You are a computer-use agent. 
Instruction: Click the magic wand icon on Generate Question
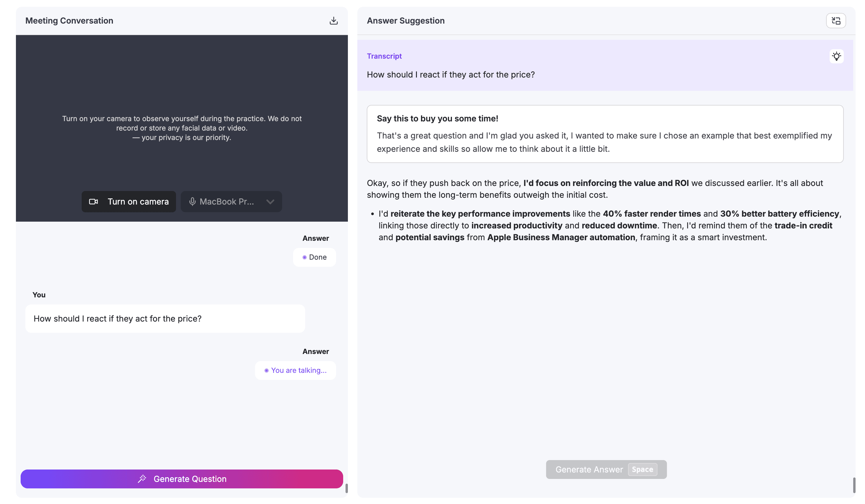click(x=142, y=479)
